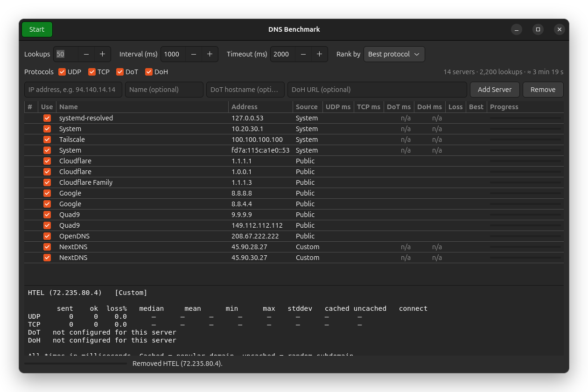The width and height of the screenshot is (588, 392).
Task: Sort by the TCP ms column
Action: [369, 107]
